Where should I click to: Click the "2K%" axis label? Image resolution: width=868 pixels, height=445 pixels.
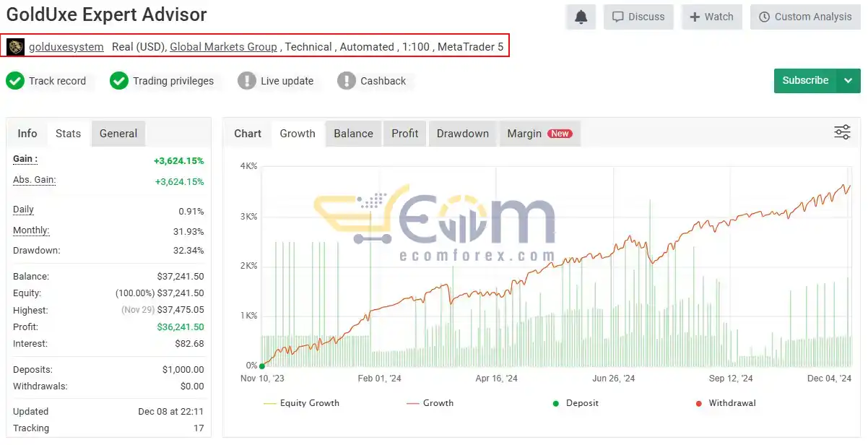[248, 266]
